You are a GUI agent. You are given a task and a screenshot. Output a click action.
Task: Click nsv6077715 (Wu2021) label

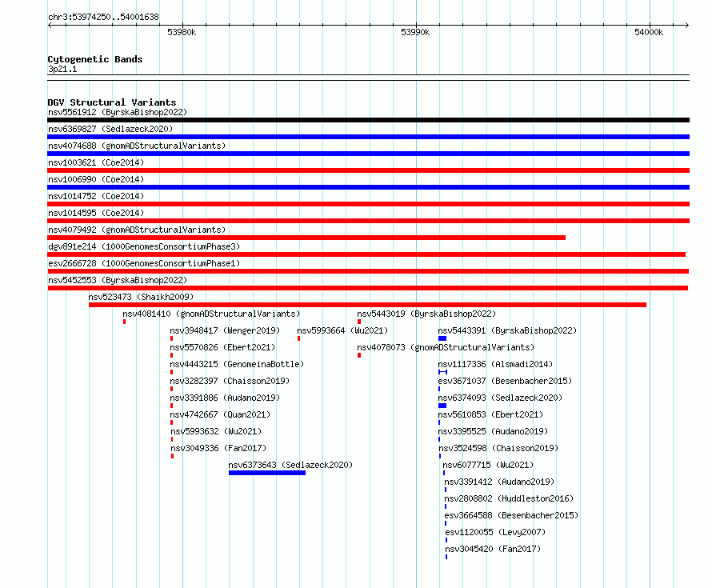488,465
